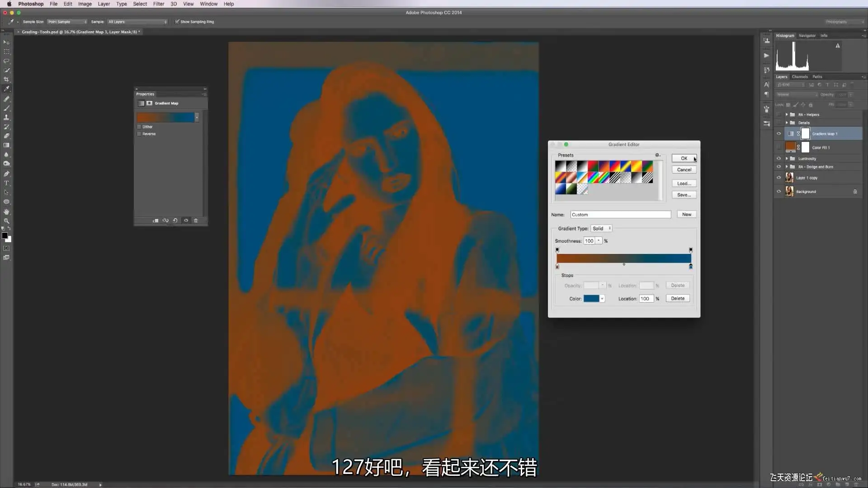The height and width of the screenshot is (488, 868).
Task: Select the Zoom tool
Action: (x=6, y=221)
